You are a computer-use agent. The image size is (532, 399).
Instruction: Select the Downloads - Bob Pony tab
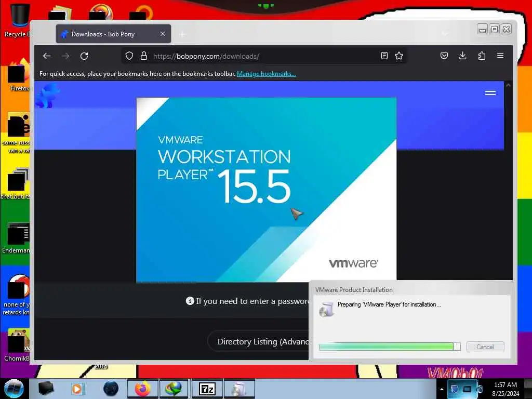pyautogui.click(x=113, y=34)
